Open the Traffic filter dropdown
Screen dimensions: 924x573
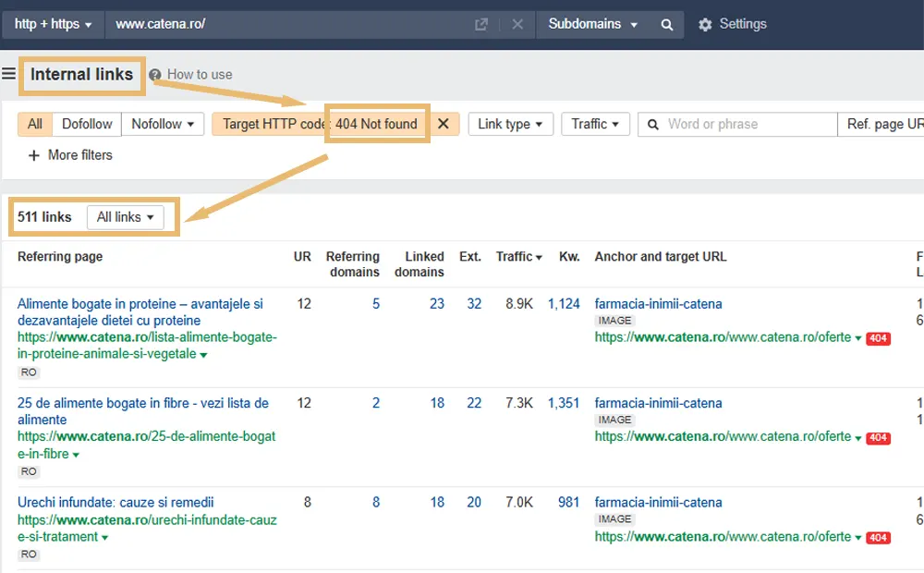[594, 124]
